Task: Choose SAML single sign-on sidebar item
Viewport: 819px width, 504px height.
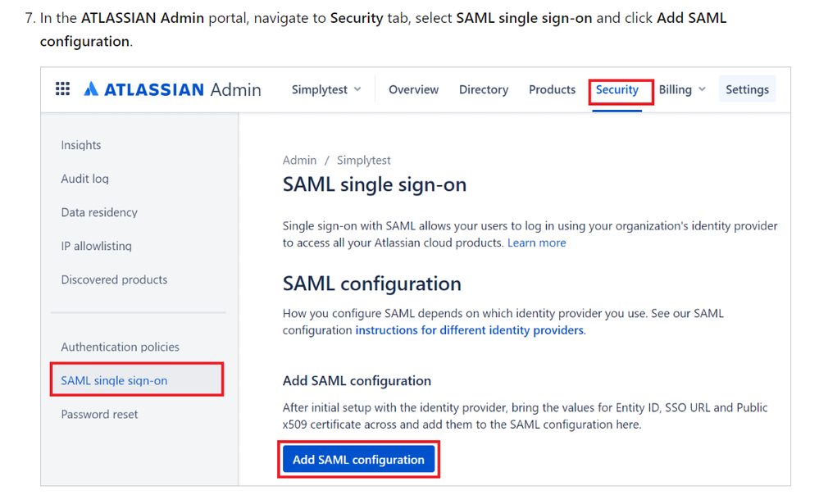Action: click(137, 380)
